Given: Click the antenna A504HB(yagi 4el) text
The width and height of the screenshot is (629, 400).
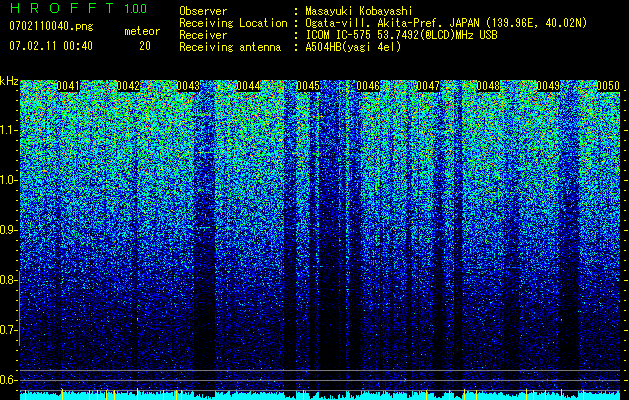Looking at the screenshot, I should (353, 47).
